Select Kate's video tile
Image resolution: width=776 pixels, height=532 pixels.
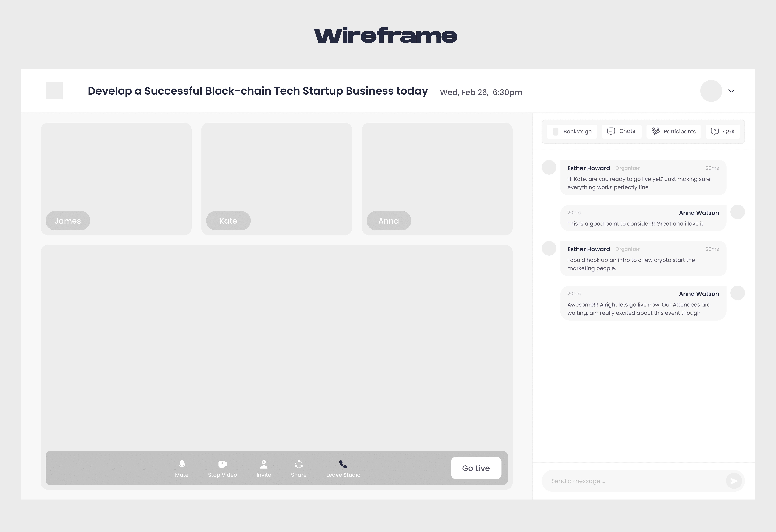coord(276,179)
